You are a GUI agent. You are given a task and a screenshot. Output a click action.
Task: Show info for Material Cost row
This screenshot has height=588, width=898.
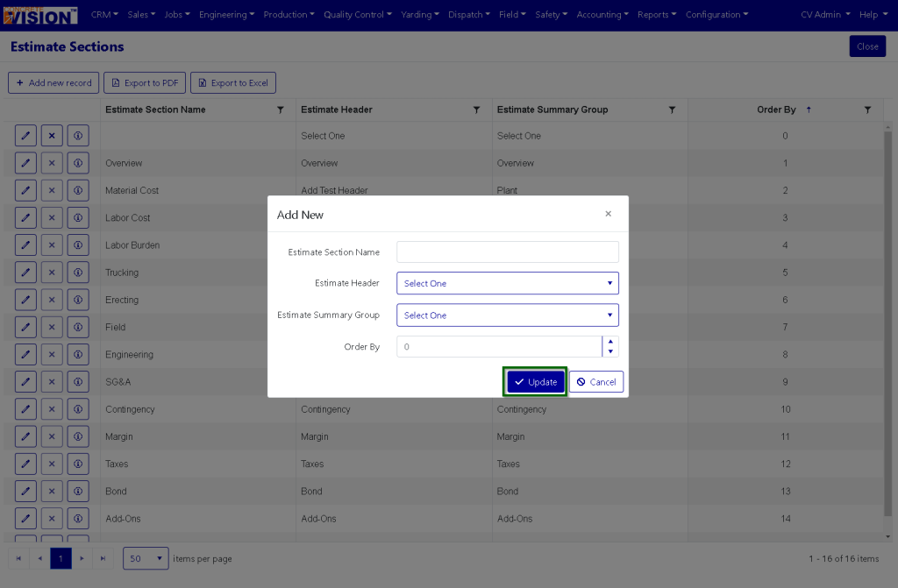[78, 191]
